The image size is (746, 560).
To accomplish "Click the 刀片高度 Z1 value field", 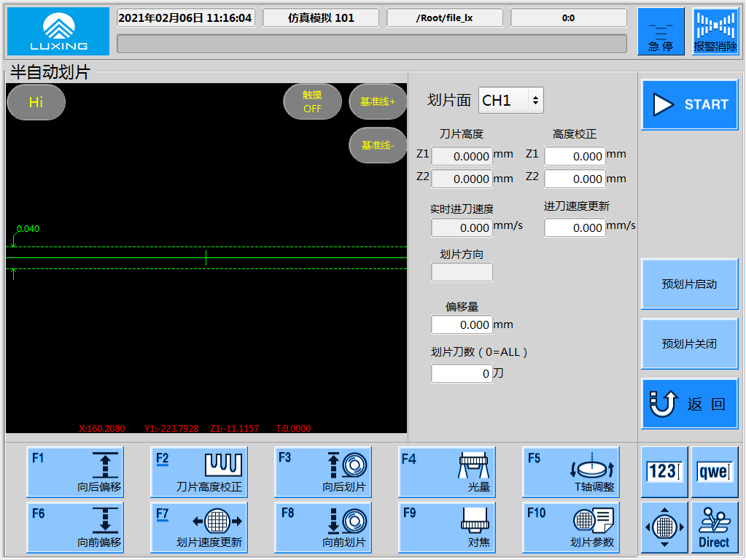I will 462,156.
